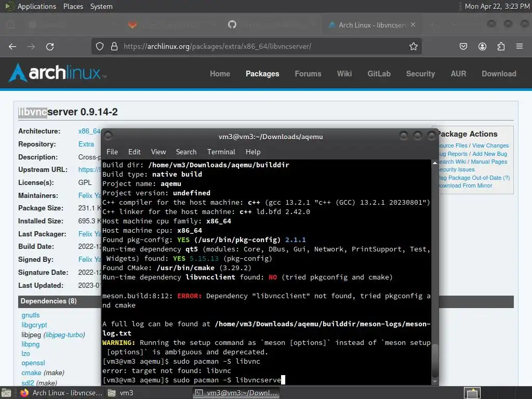Click the x86_64 architecture link
The height and width of the screenshot is (399, 532).
89,131
